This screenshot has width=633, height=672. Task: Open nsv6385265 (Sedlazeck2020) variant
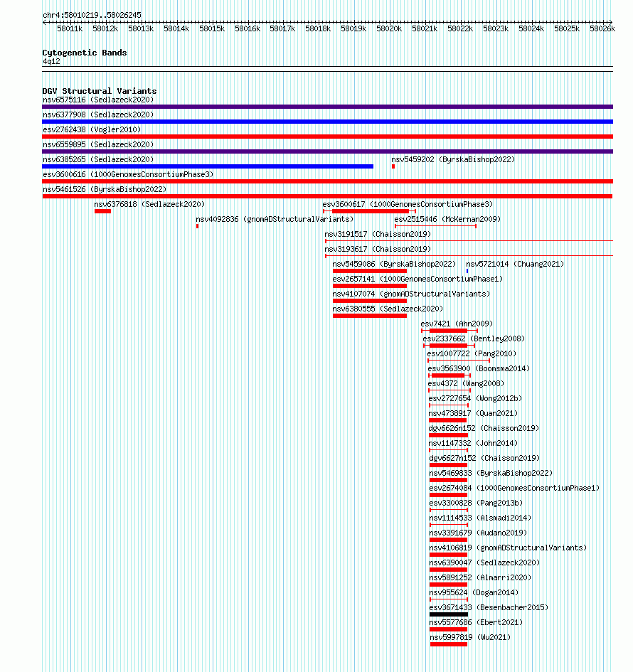98,159
